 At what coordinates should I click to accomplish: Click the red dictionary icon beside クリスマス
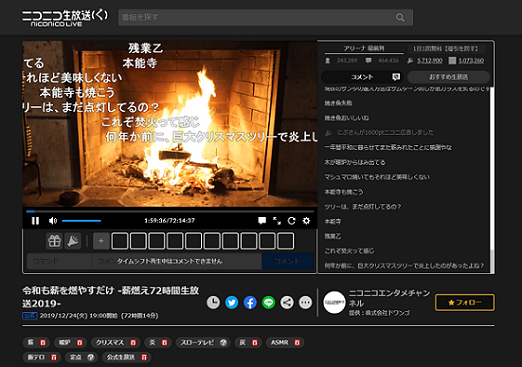pos(133,343)
